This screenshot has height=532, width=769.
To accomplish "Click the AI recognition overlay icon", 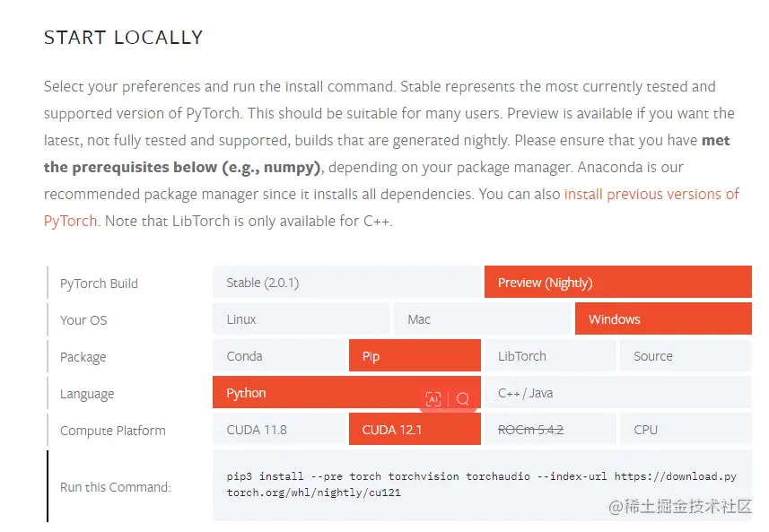I will click(433, 399).
